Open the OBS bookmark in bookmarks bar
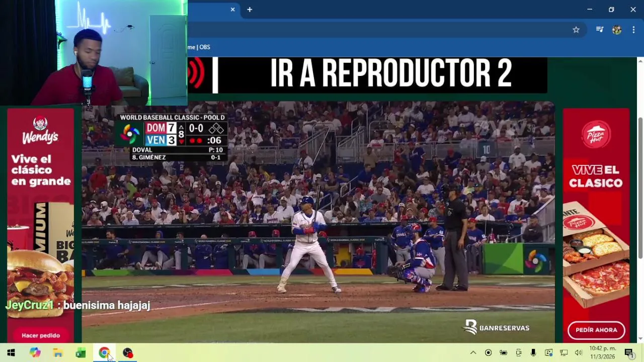 199,47
